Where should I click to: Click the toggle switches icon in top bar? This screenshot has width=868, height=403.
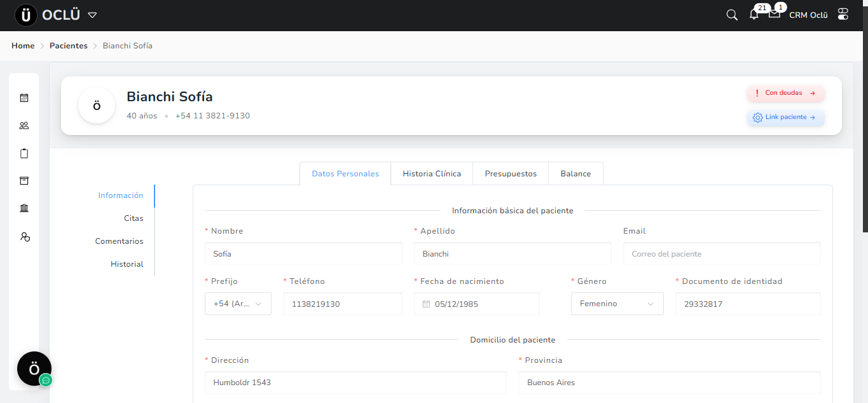843,14
